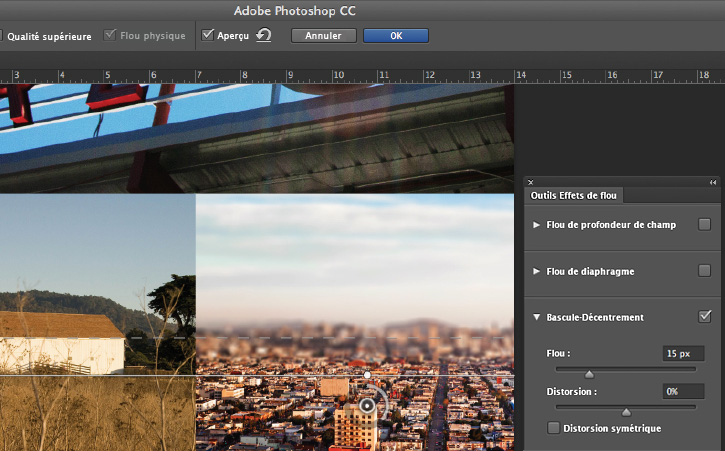Screen dimensions: 725x451
Task: Expand the Flou de profondeur de champ section
Action: [x=537, y=225]
